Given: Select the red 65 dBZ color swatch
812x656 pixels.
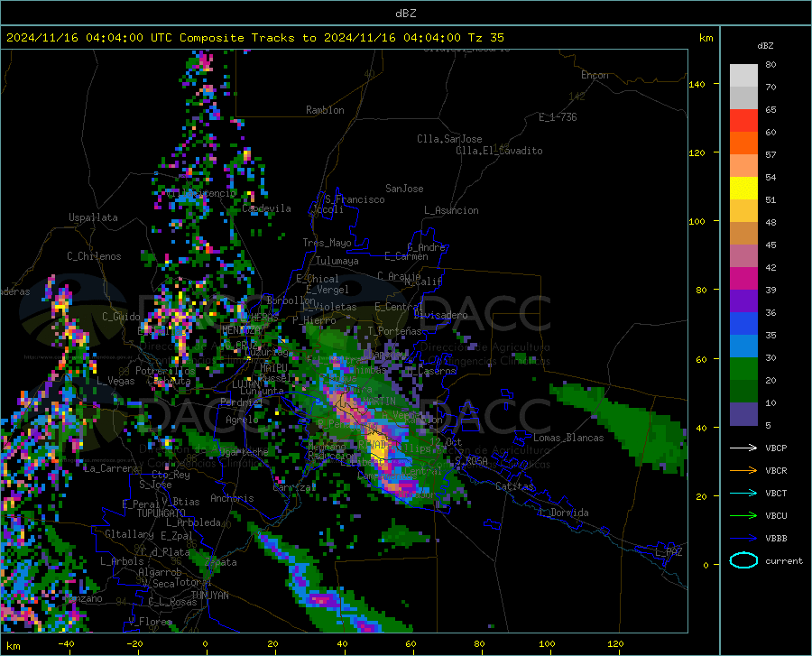Looking at the screenshot, I should (x=743, y=121).
